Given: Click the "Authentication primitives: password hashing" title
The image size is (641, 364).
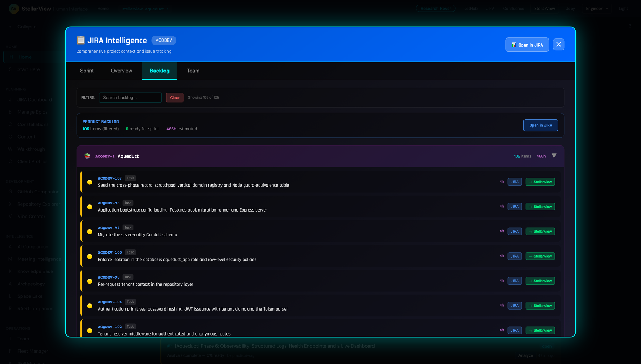Looking at the screenshot, I should (193, 309).
